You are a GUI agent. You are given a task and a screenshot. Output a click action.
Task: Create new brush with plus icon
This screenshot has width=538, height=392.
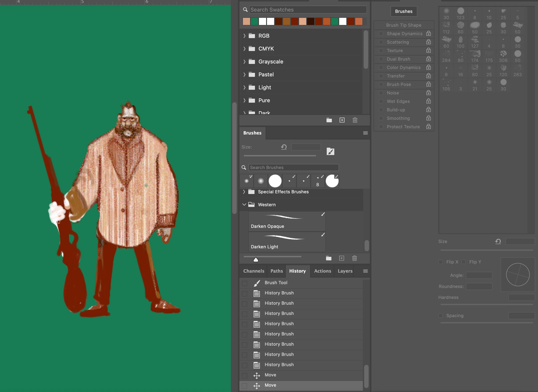pyautogui.click(x=341, y=258)
